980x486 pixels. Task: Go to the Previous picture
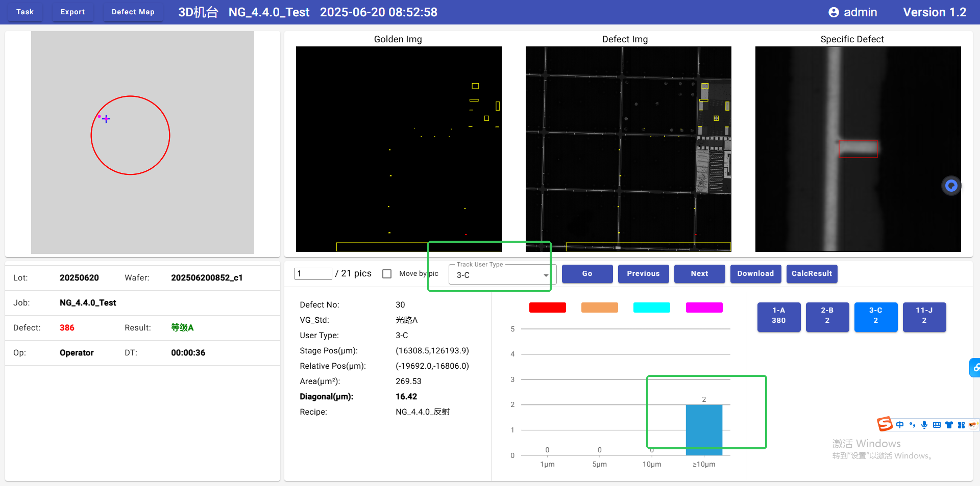coord(643,273)
